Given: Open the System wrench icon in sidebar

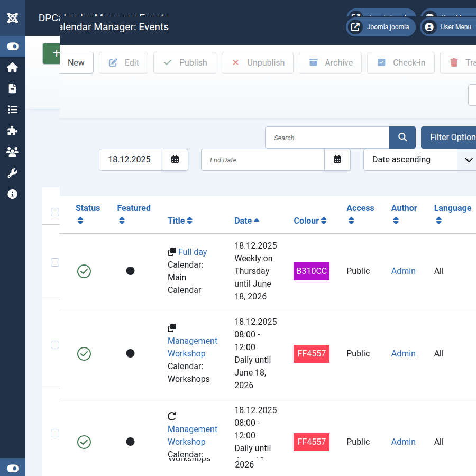Looking at the screenshot, I should point(13,173).
